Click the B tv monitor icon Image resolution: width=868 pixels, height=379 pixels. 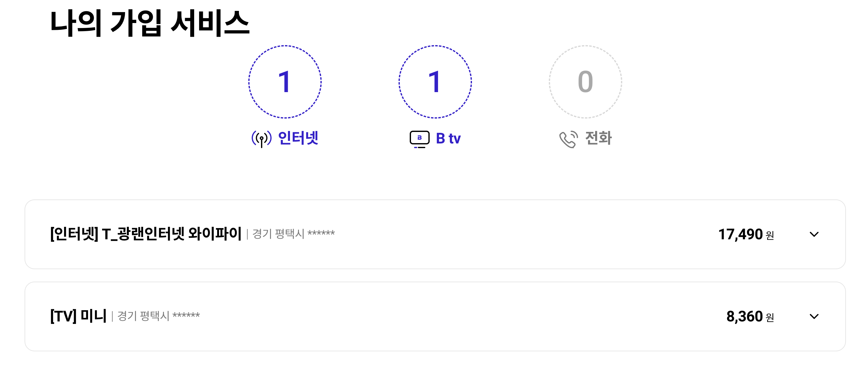(x=419, y=139)
